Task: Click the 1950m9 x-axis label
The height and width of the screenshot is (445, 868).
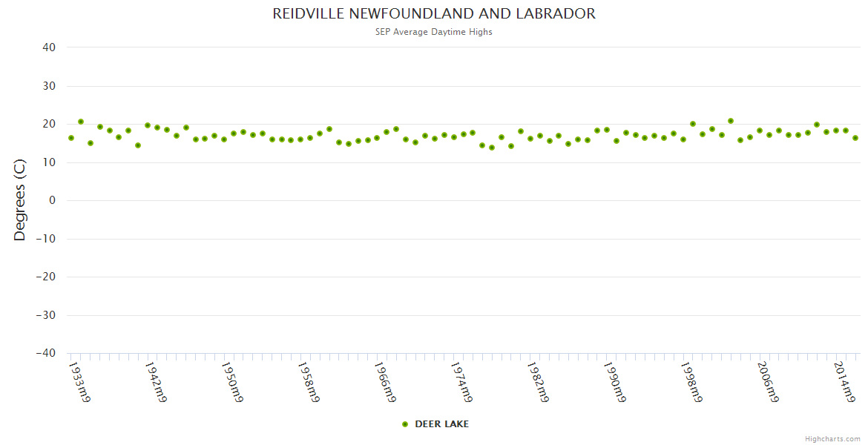Action: click(232, 381)
